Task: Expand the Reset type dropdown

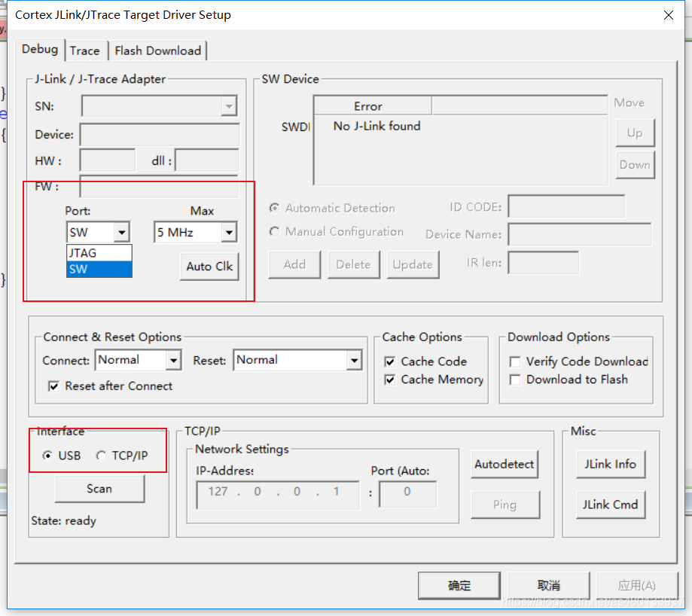Action: (354, 361)
